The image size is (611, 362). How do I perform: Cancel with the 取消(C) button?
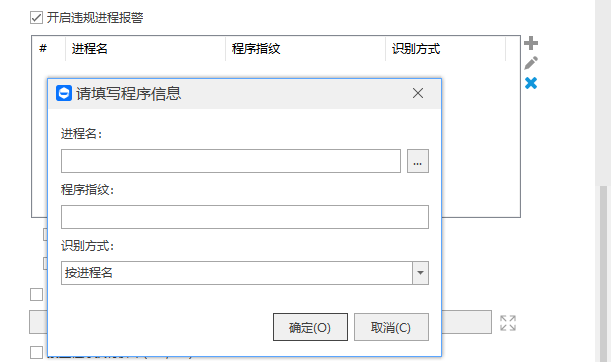pyautogui.click(x=391, y=327)
